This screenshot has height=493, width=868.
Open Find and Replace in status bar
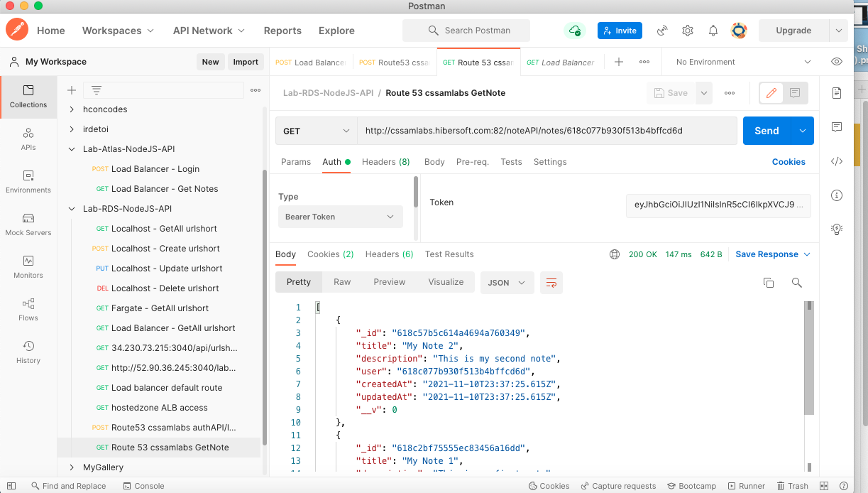[x=68, y=486]
